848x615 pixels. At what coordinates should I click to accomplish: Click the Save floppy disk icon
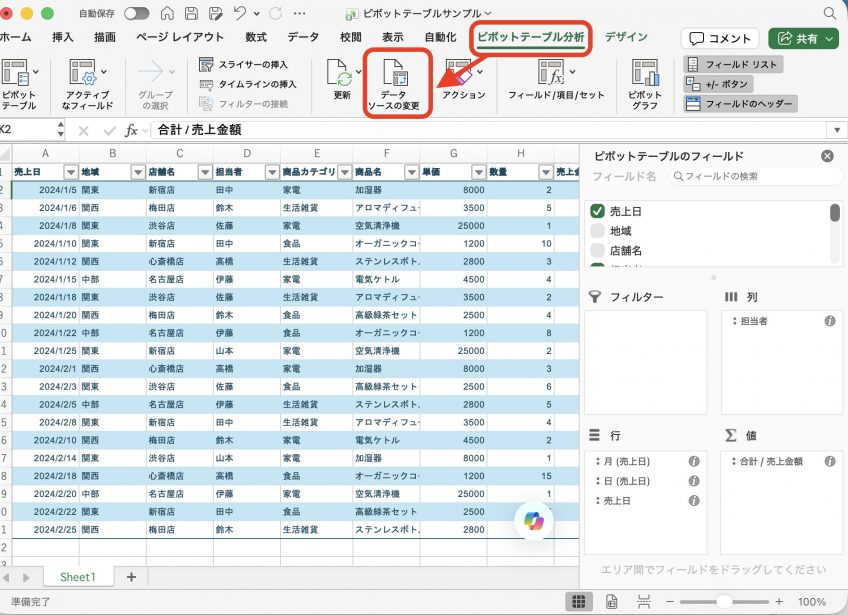point(191,14)
